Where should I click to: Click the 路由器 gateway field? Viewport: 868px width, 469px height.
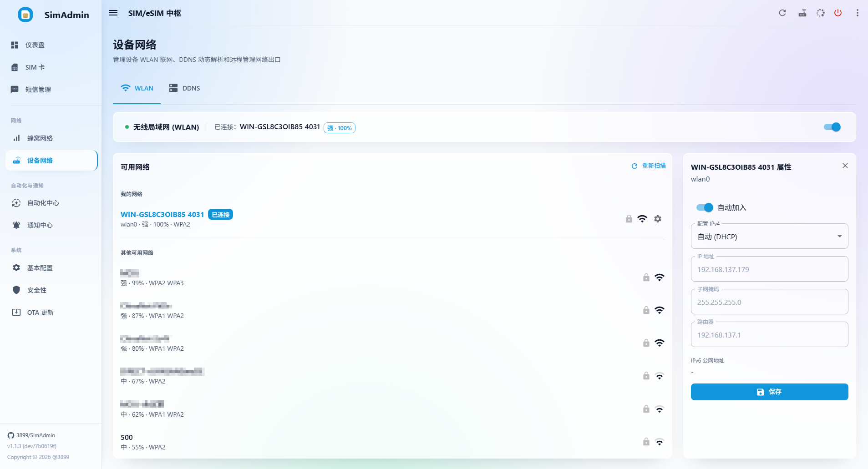(x=769, y=335)
